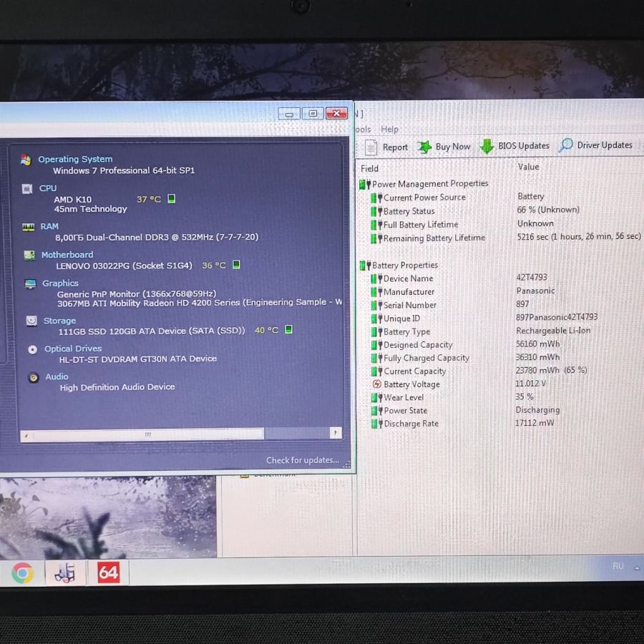
Task: Open AIDA64 from the taskbar
Action: 109,572
